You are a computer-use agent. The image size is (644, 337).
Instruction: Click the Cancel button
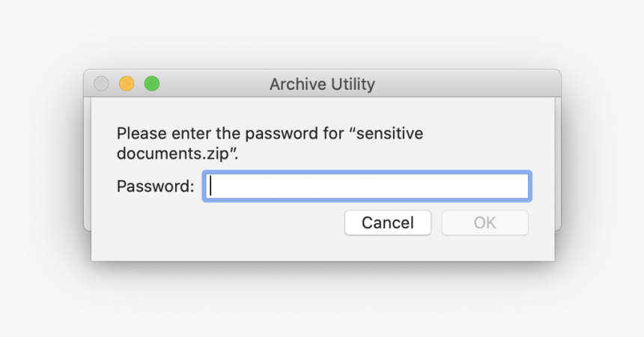tap(387, 222)
